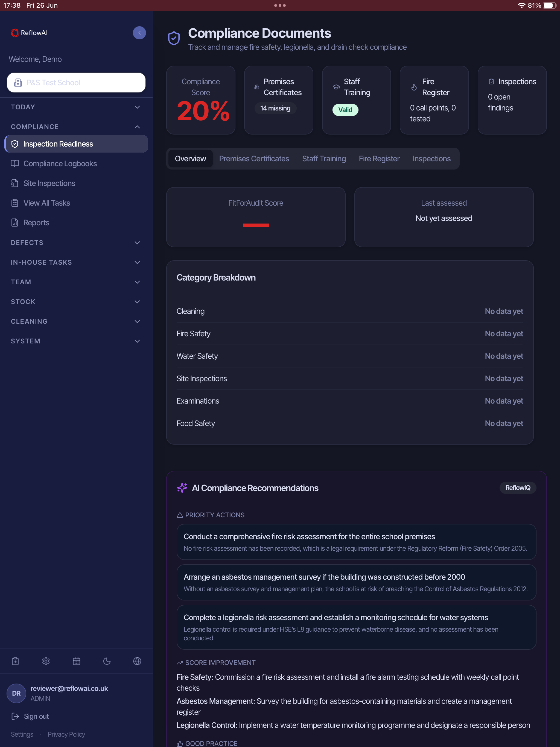The width and height of the screenshot is (560, 747).
Task: Click the Premises Certificates building icon
Action: 257,87
